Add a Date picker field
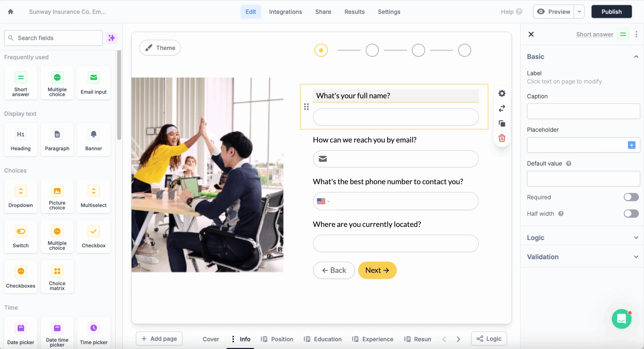The image size is (644, 349). coord(21,333)
